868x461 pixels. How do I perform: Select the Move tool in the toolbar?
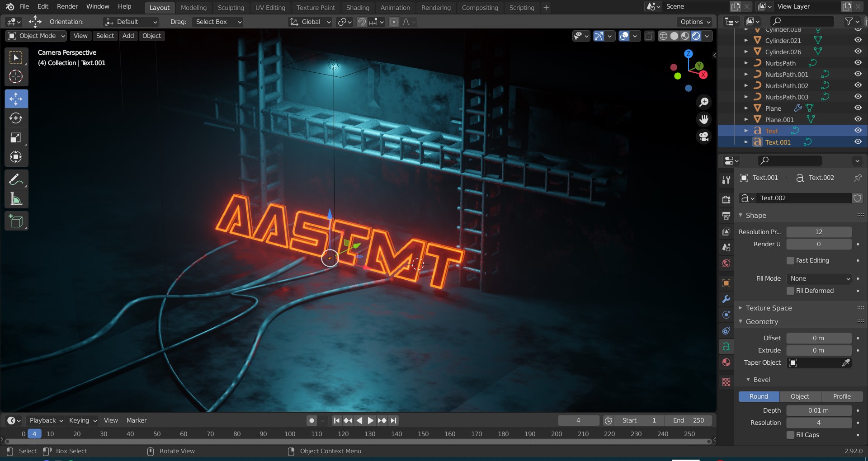(16, 99)
